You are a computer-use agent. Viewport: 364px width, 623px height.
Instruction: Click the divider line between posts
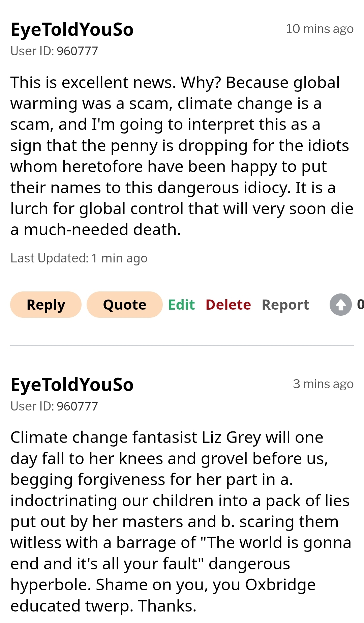coord(182,345)
